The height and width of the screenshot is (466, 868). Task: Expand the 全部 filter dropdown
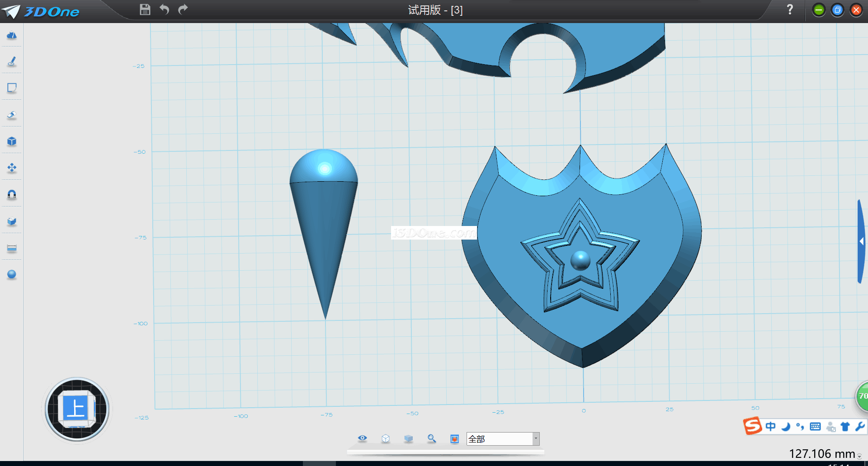[536, 438]
